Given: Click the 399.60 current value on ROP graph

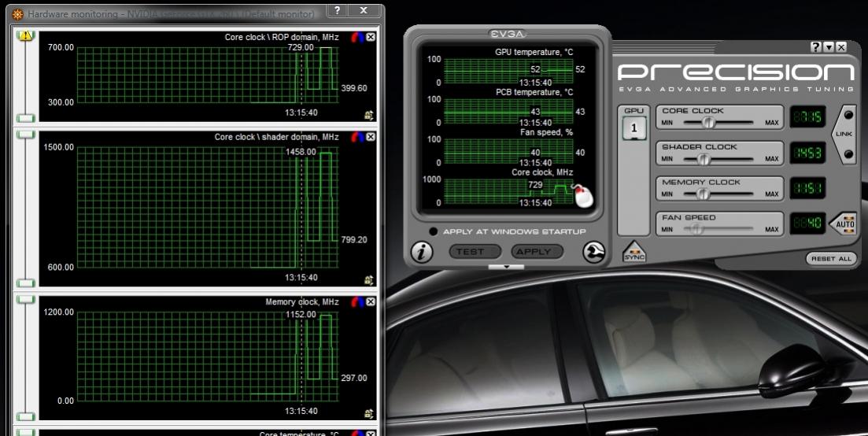Looking at the screenshot, I should pyautogui.click(x=354, y=88).
